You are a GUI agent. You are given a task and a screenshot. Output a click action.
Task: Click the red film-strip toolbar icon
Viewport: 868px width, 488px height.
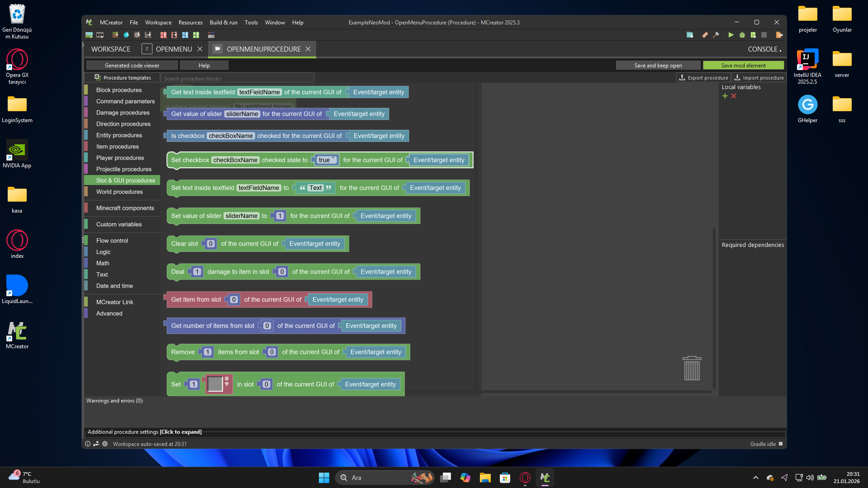point(174,35)
